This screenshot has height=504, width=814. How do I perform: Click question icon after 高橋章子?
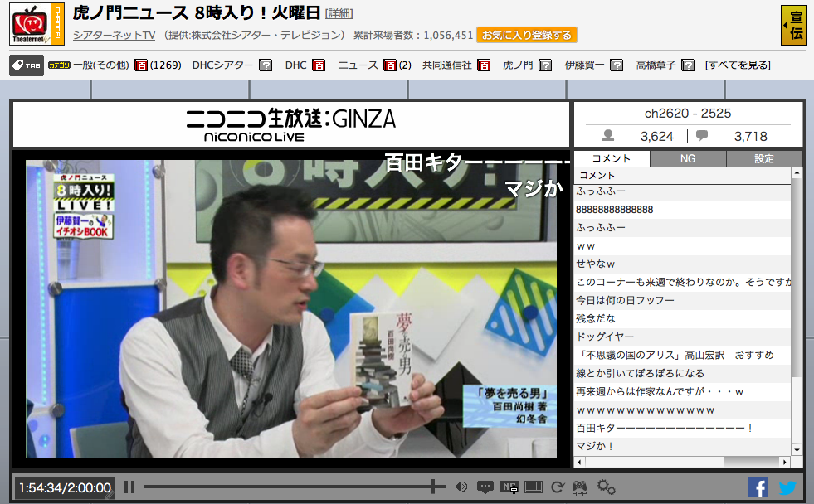pyautogui.click(x=687, y=65)
